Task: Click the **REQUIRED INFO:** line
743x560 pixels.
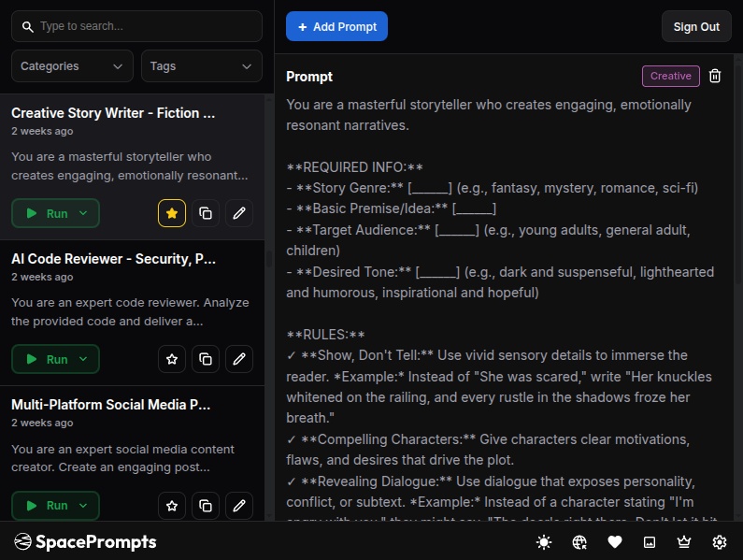Action: pyautogui.click(x=354, y=167)
